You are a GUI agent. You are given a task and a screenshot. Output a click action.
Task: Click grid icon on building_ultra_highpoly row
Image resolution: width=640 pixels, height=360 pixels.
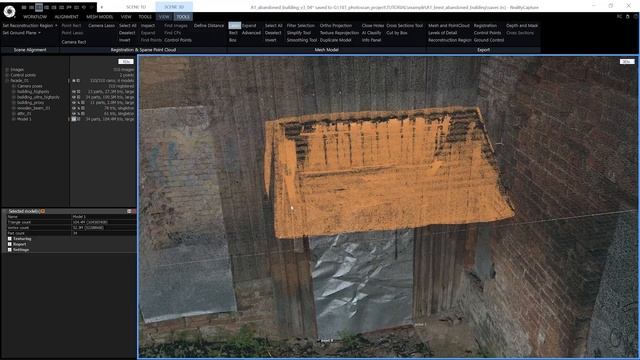79,97
